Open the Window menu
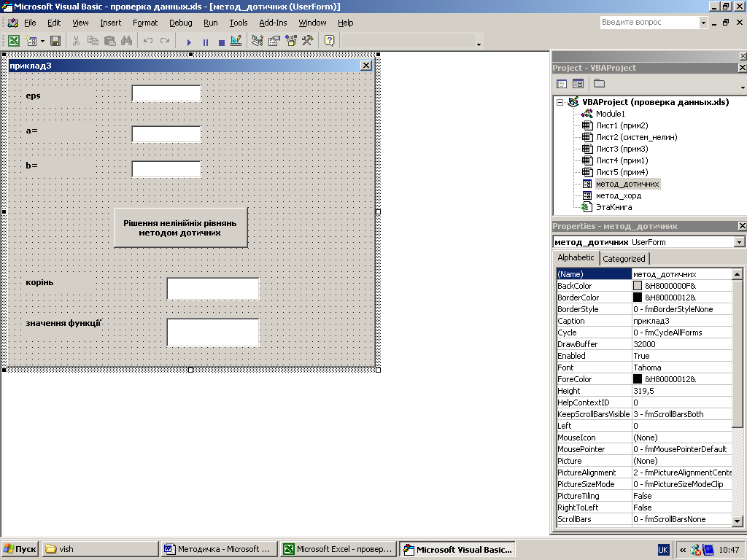The width and height of the screenshot is (747, 560). coord(312,23)
